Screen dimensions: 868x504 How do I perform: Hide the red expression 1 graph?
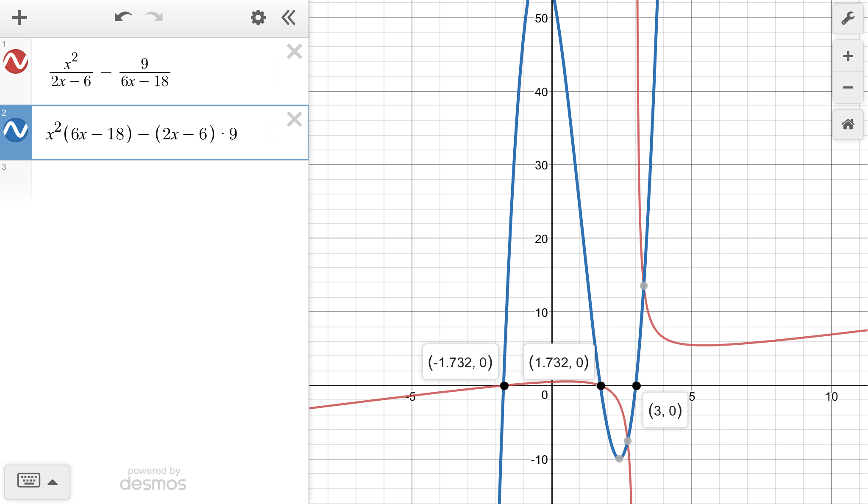tap(16, 62)
